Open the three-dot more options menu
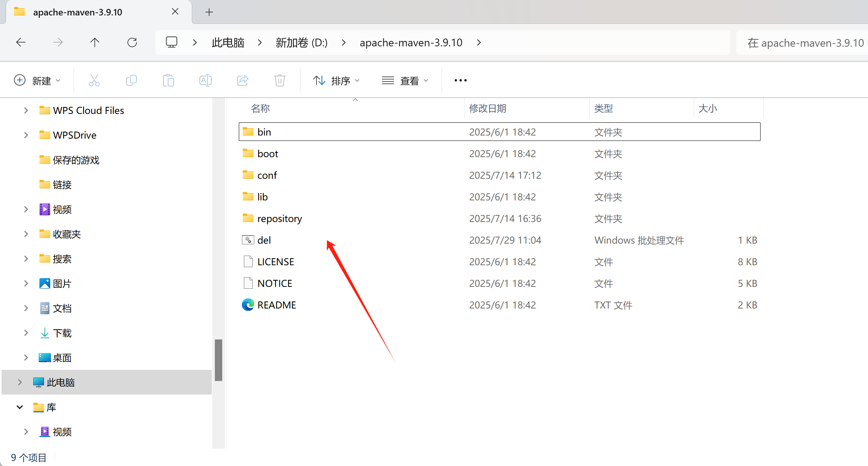 click(x=460, y=80)
